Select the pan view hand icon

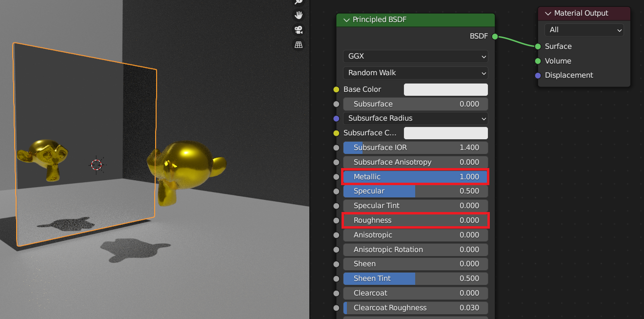point(299,15)
